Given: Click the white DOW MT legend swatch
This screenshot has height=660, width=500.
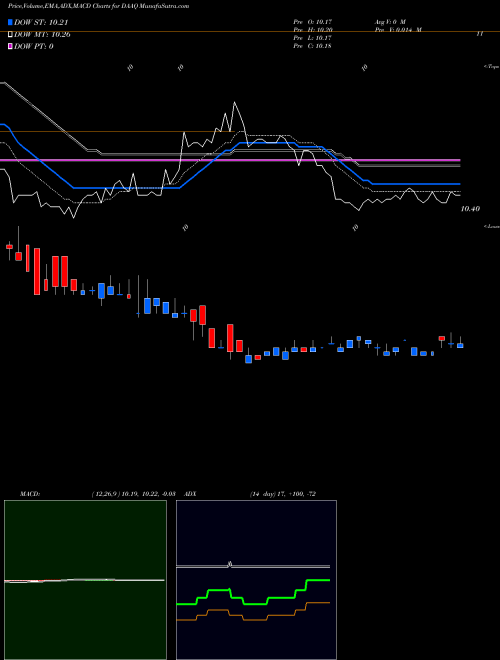Looking at the screenshot, I should point(10,35).
